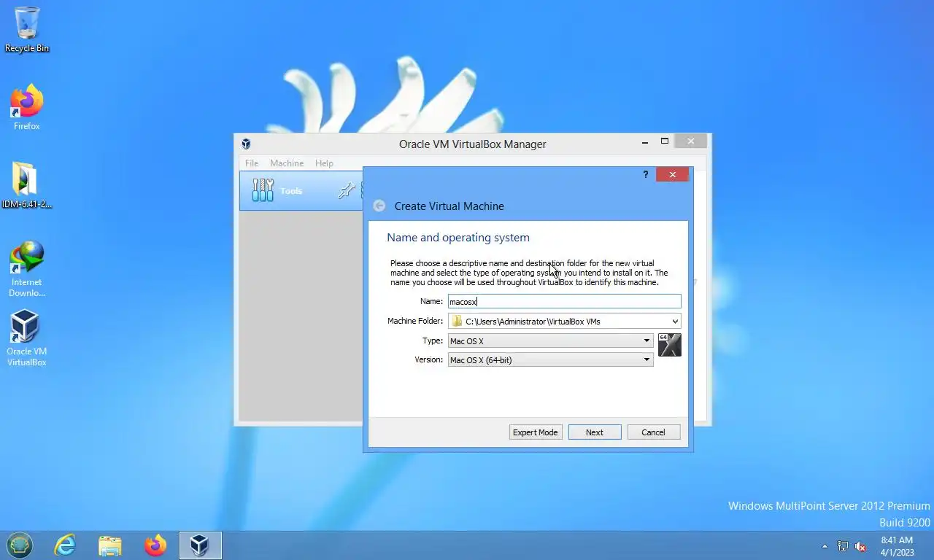Open the Machine menu

coord(287,163)
